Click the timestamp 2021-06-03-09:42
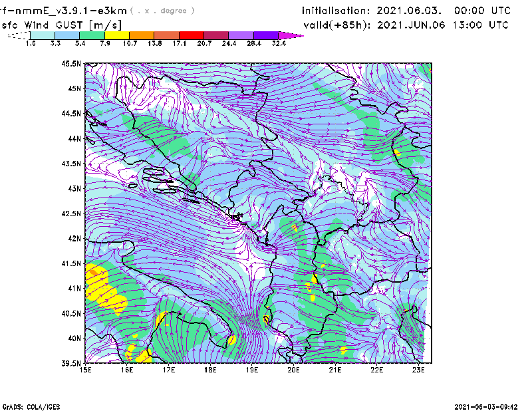Screen dimensions: 532x411 (486, 407)
